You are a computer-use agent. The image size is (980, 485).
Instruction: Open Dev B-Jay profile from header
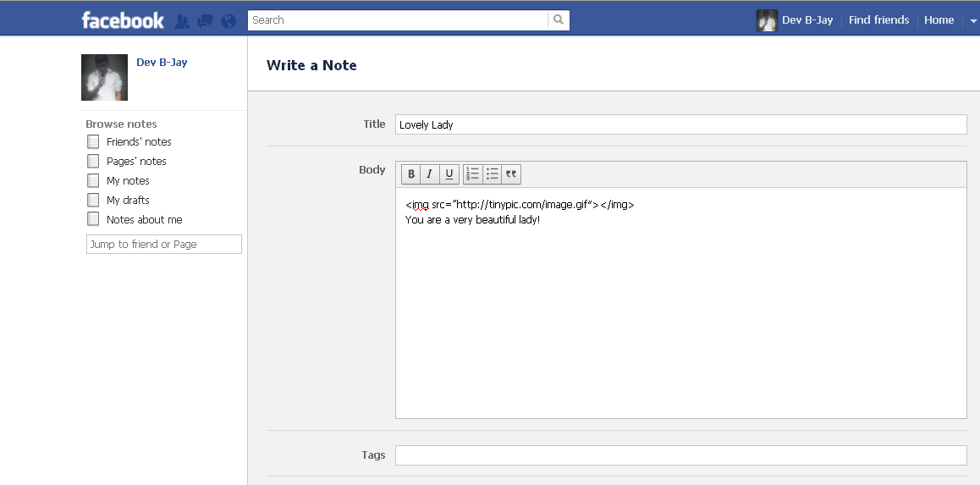[x=807, y=20]
